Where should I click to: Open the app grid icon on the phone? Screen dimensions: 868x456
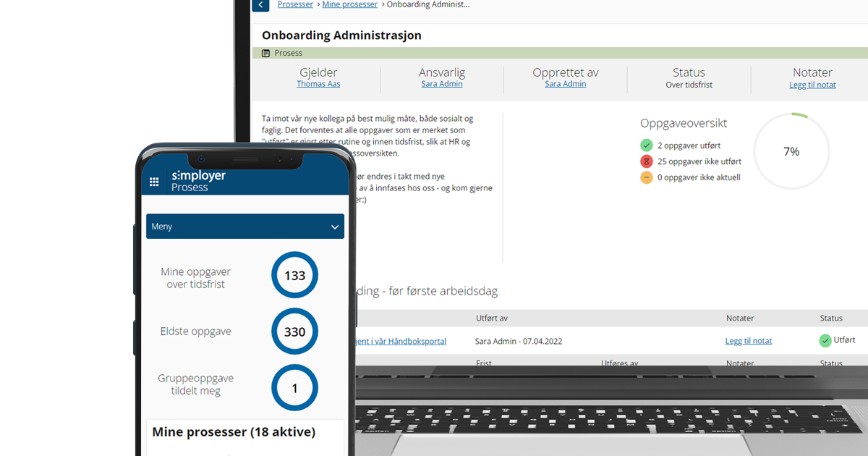[x=154, y=182]
